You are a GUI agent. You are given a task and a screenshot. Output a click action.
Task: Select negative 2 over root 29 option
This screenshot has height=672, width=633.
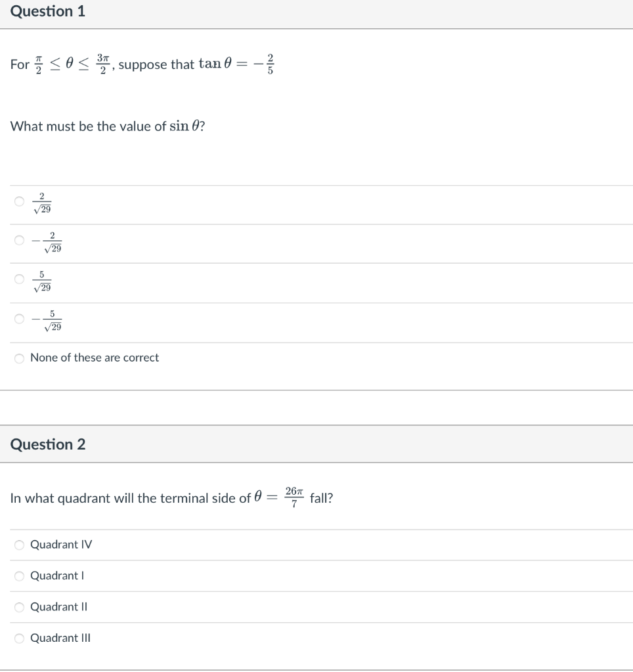(19, 240)
